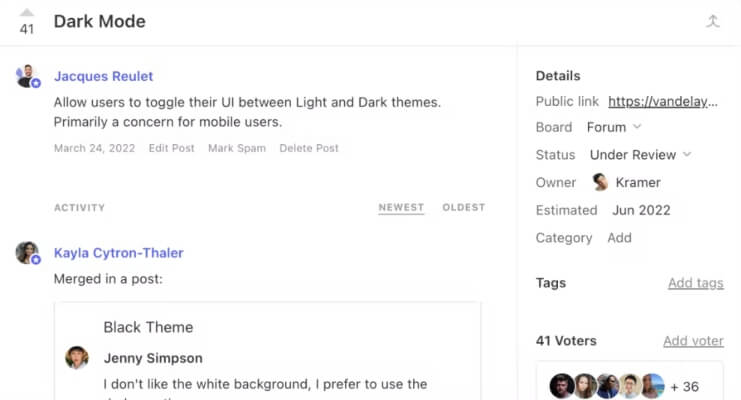Screen dimensions: 741x400
Task: Click the first voter avatar
Action: coord(563,386)
